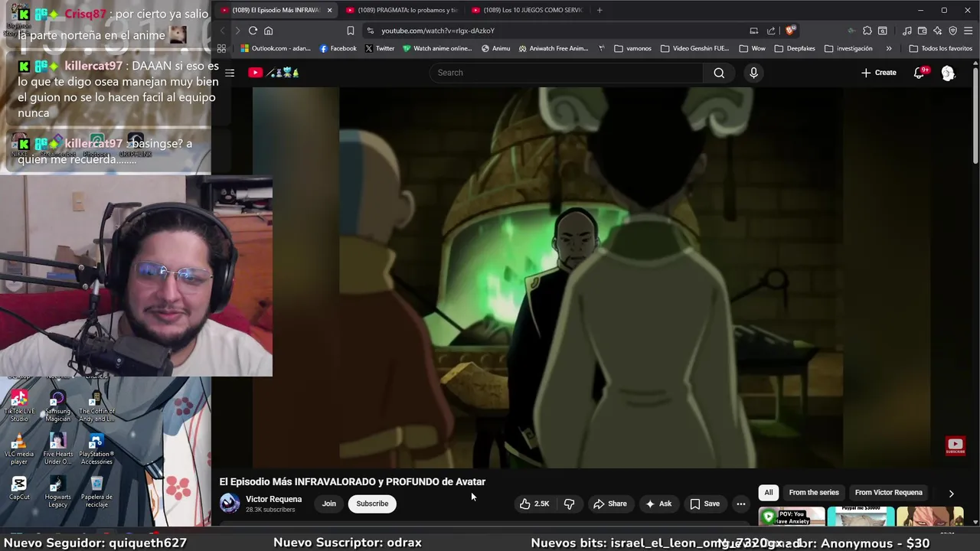The width and height of the screenshot is (980, 551).
Task: Switch to the Los 10 JUEGOS tab
Action: [528, 10]
